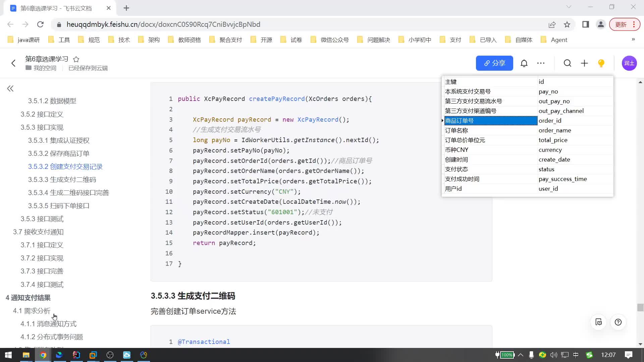Toggle the browser side panel

(x=586, y=24)
